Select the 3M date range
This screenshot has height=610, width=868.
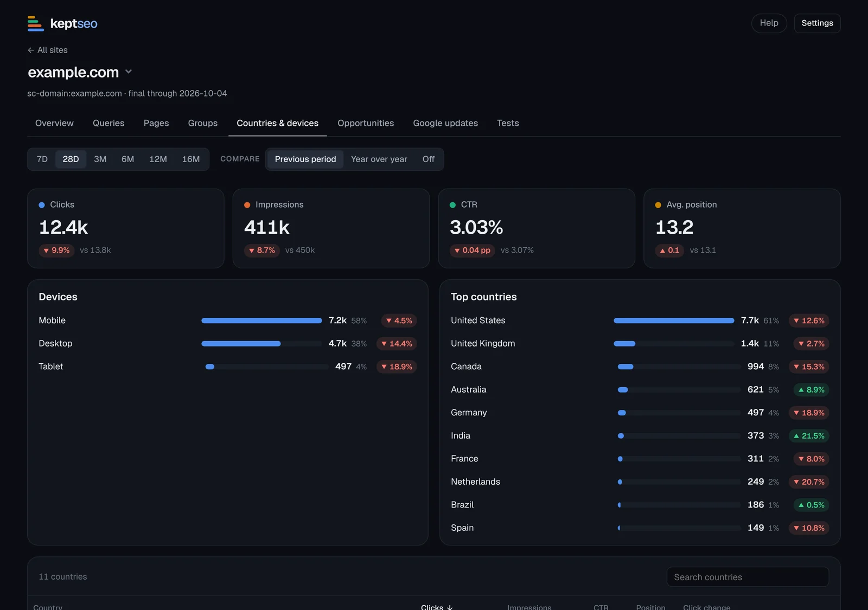pyautogui.click(x=100, y=159)
